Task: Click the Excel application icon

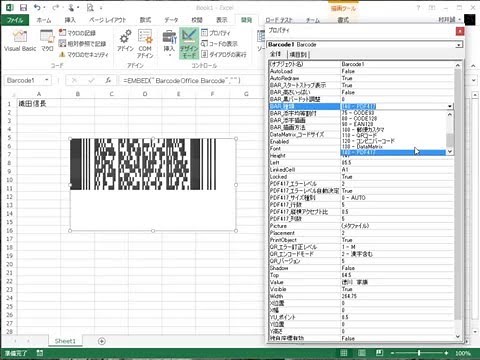Action: point(9,7)
